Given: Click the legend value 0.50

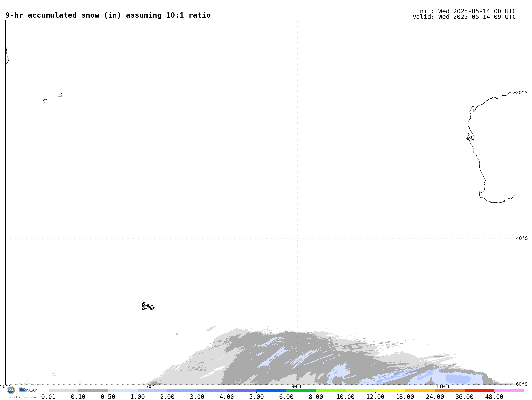Looking at the screenshot, I should [108, 397].
